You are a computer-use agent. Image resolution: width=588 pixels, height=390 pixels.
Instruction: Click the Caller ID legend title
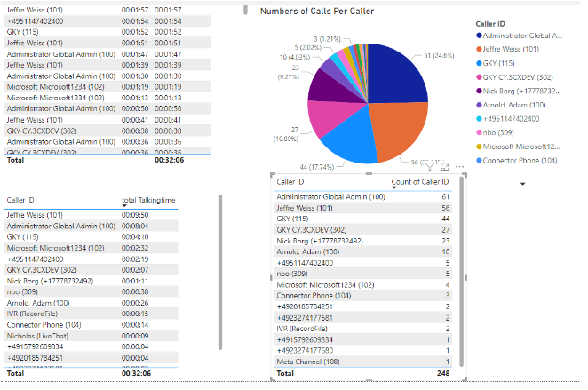tap(490, 24)
